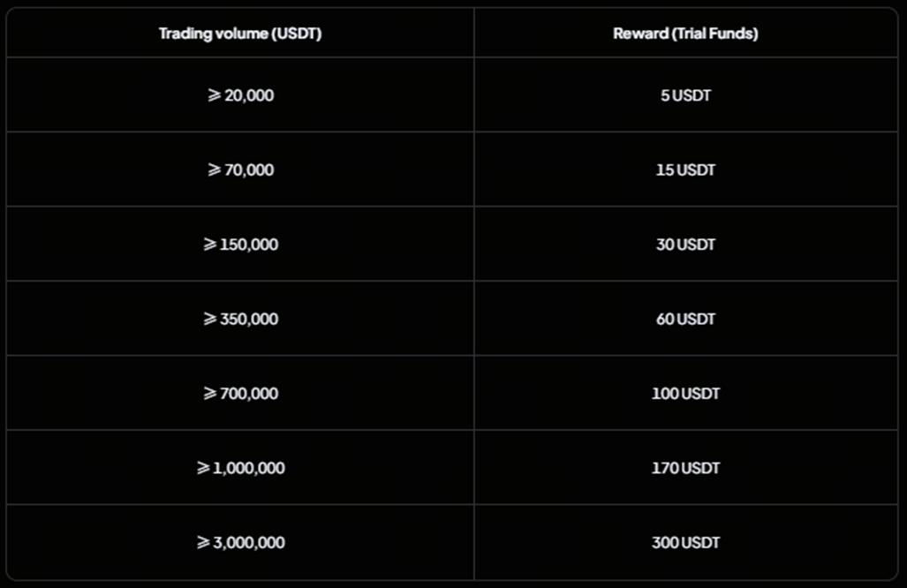Select the 5 USDT reward cell

pyautogui.click(x=685, y=95)
